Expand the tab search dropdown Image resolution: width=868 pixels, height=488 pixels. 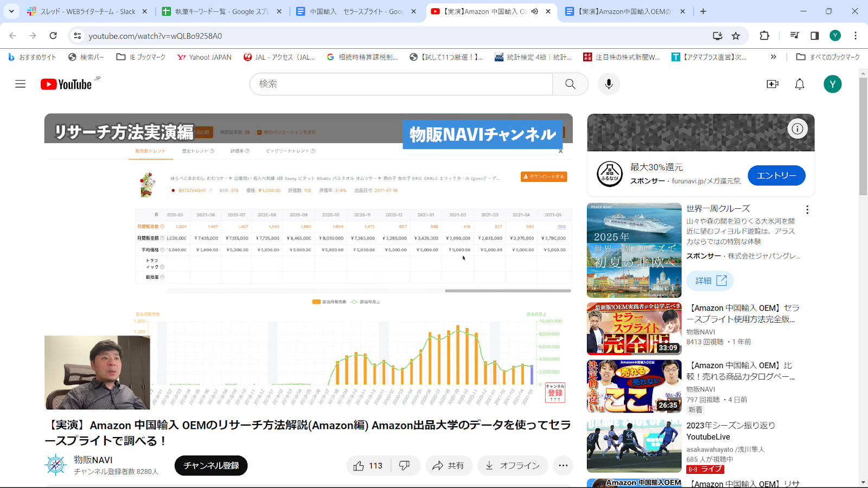click(x=11, y=11)
